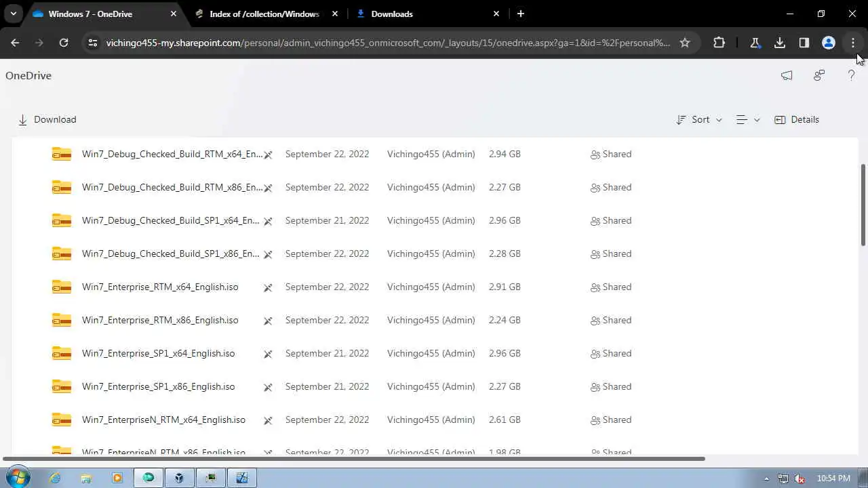Open Win7_Debug_Checked_Build_SP1_x64 file link
This screenshot has height=488, width=868.
tap(170, 220)
